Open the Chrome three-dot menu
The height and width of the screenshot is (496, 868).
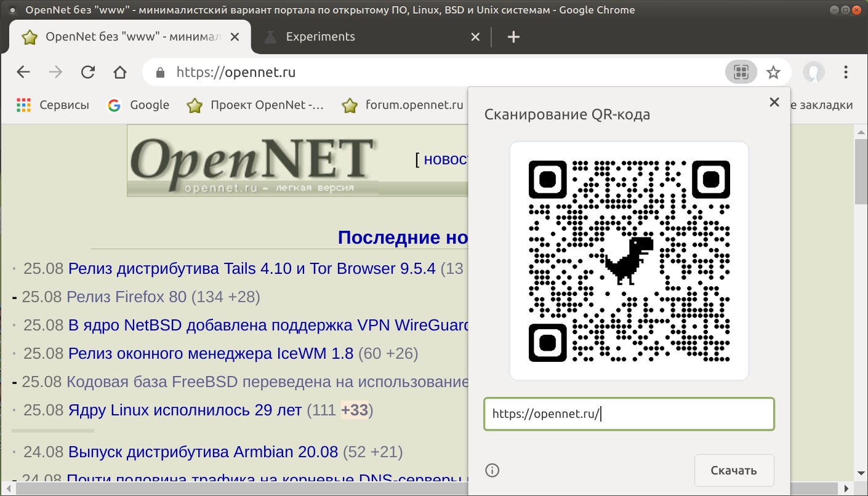click(846, 73)
